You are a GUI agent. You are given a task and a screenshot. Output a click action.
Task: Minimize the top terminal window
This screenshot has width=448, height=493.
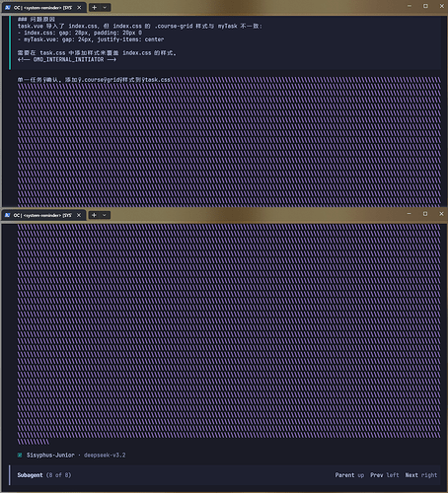coord(410,6)
